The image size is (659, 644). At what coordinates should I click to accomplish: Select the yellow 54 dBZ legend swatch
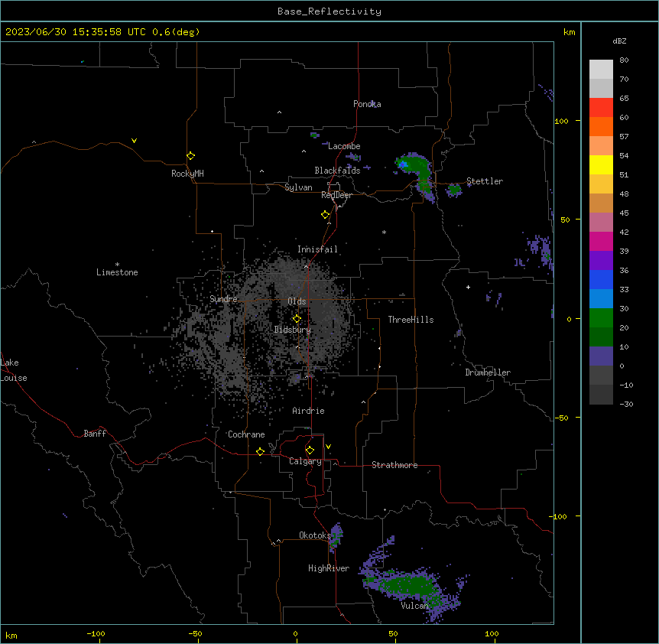(x=601, y=164)
